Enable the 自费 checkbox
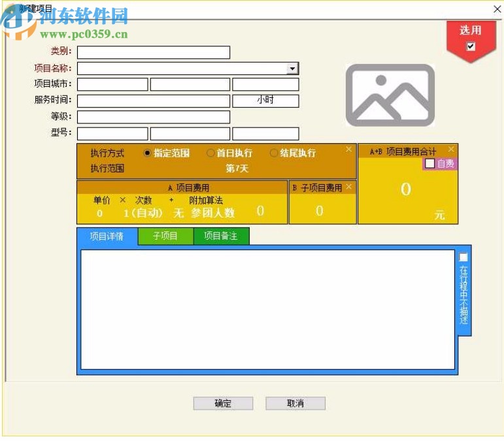The width and height of the screenshot is (504, 441). coord(429,163)
